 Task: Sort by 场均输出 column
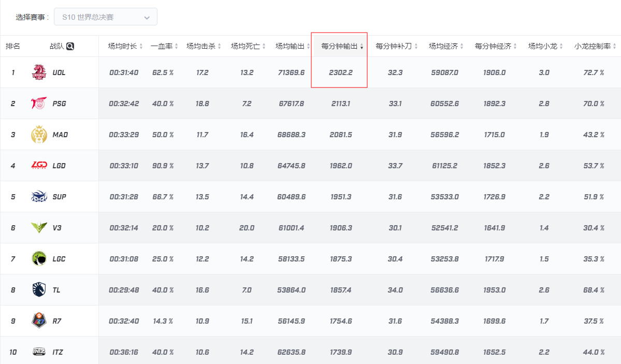point(292,47)
